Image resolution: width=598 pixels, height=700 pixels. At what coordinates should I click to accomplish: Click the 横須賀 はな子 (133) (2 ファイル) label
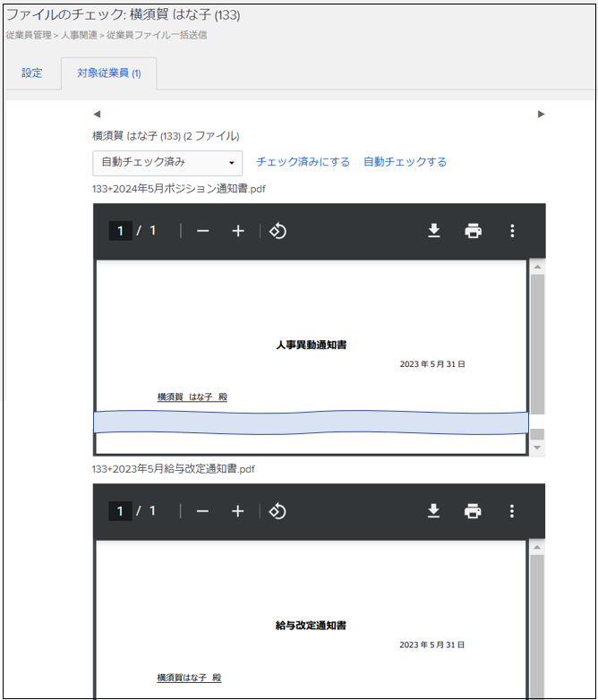tap(166, 136)
